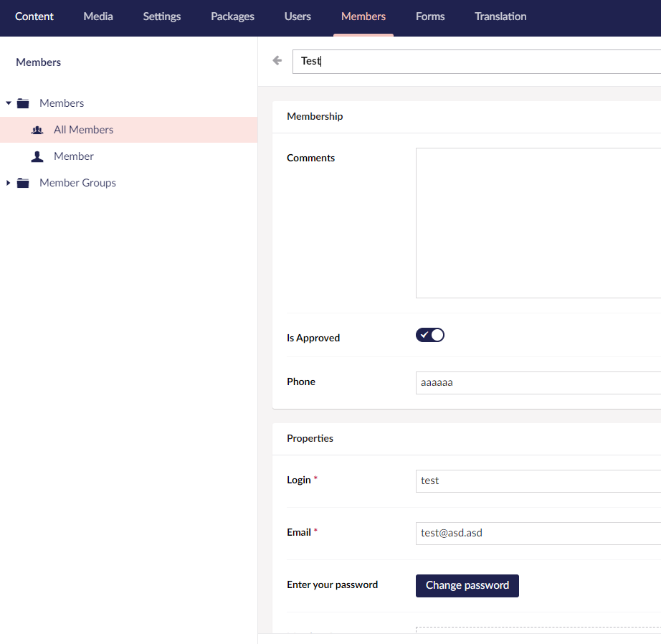Click the Members folder icon in the tree
The height and width of the screenshot is (644, 661).
pyautogui.click(x=23, y=102)
